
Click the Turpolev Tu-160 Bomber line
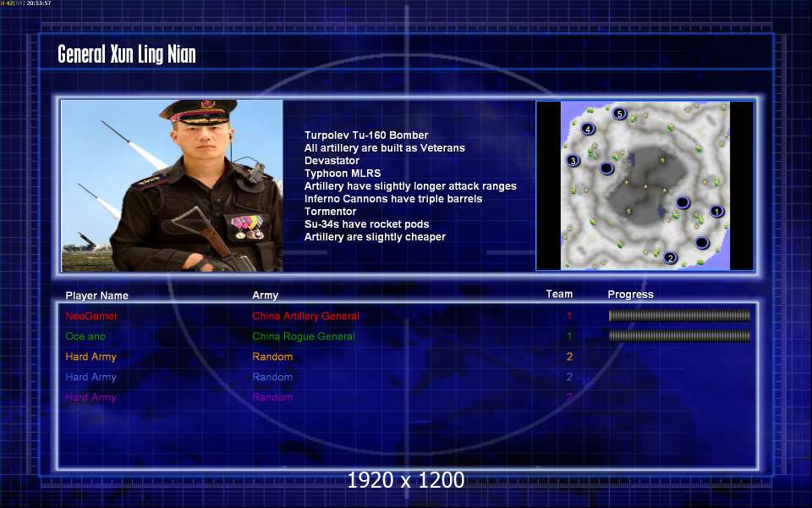(x=366, y=135)
